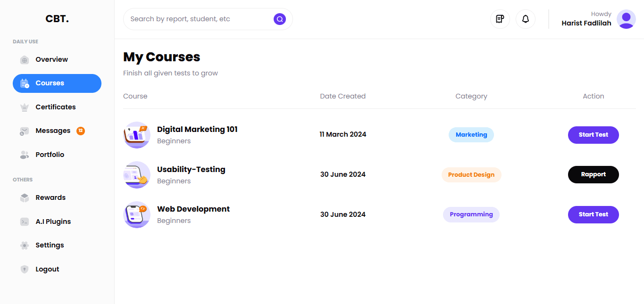Open Overview in the sidebar
The image size is (644, 304).
point(51,60)
